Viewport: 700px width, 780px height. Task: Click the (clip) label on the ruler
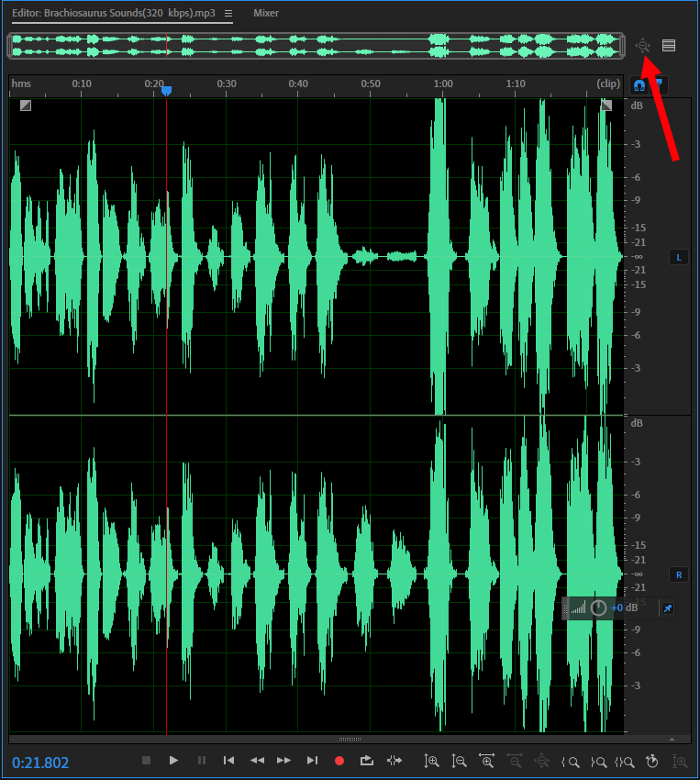click(608, 84)
